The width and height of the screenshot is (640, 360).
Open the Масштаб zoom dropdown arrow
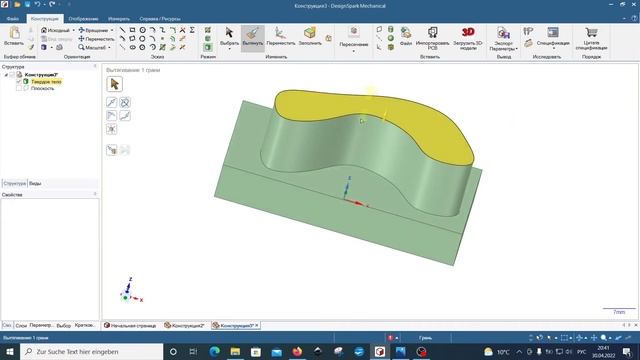pos(109,48)
